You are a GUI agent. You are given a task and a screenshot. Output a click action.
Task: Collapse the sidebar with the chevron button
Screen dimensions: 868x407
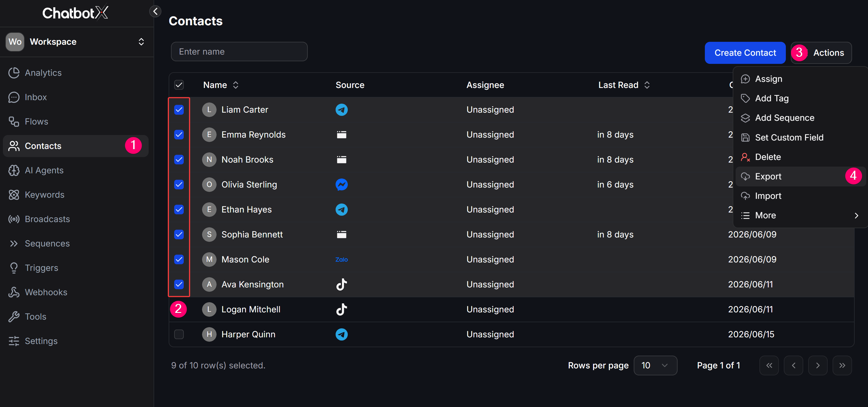tap(155, 11)
